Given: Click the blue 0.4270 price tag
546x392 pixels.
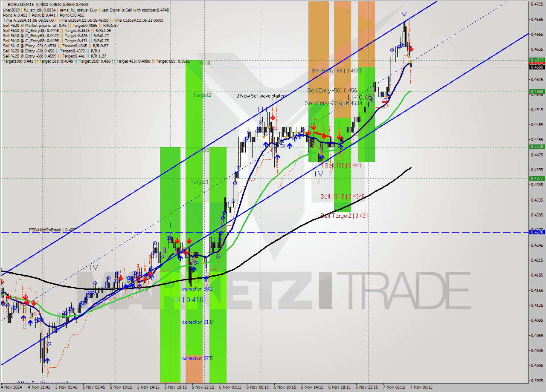Looking at the screenshot, I should click(x=536, y=232).
